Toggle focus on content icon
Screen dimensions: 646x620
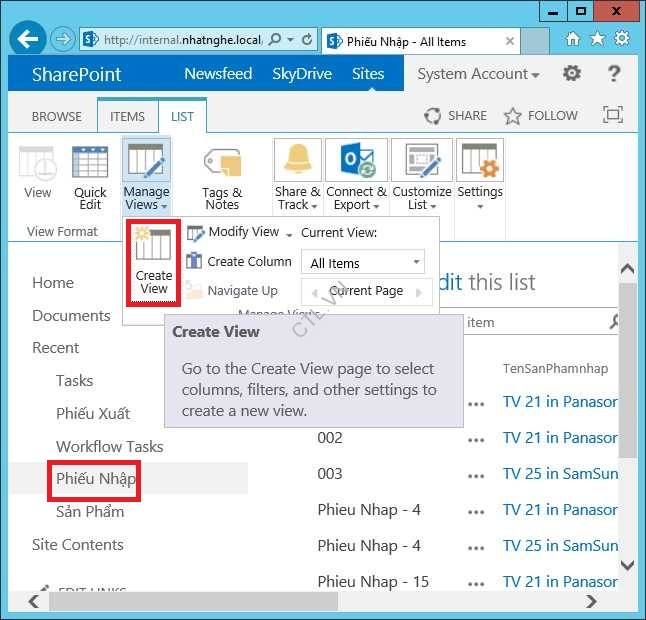point(612,116)
